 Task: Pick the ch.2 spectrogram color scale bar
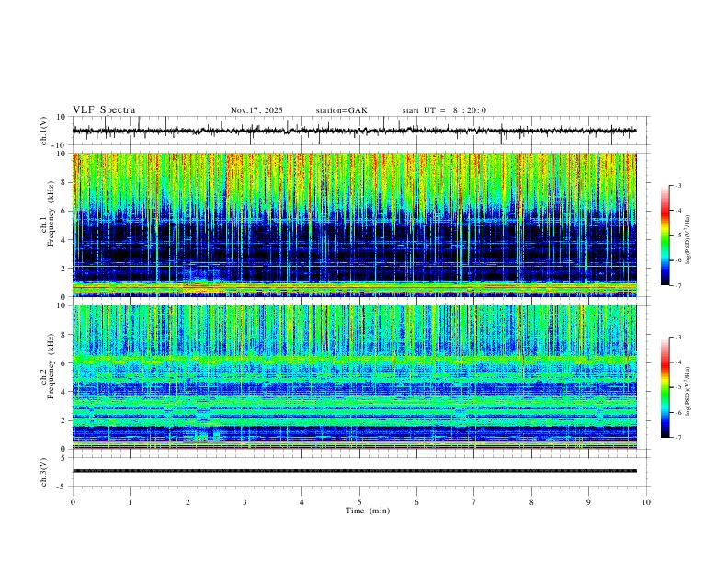tap(665, 387)
